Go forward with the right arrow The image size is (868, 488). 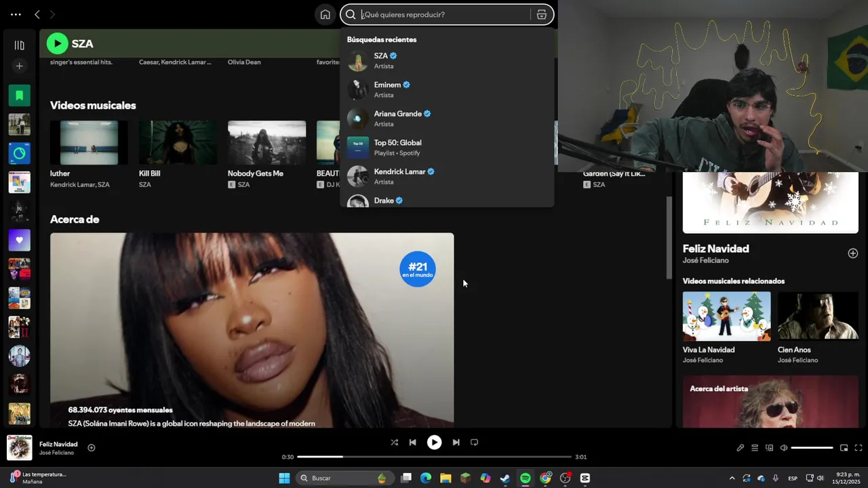(x=52, y=14)
